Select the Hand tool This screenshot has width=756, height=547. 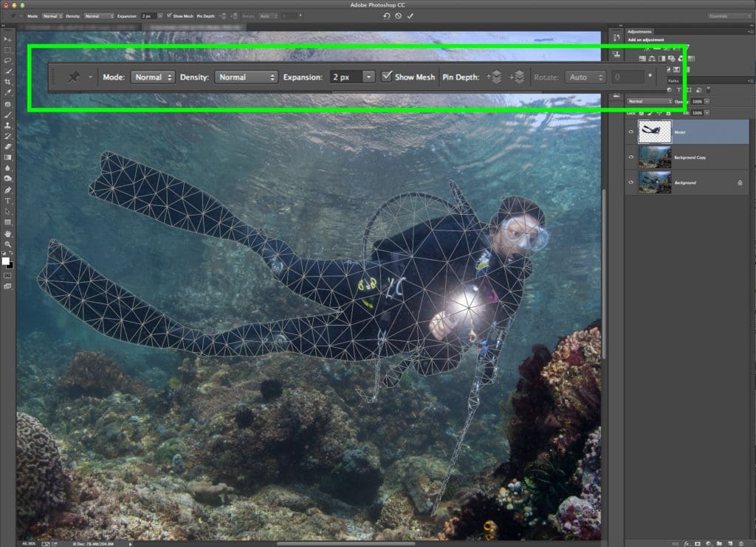point(7,233)
